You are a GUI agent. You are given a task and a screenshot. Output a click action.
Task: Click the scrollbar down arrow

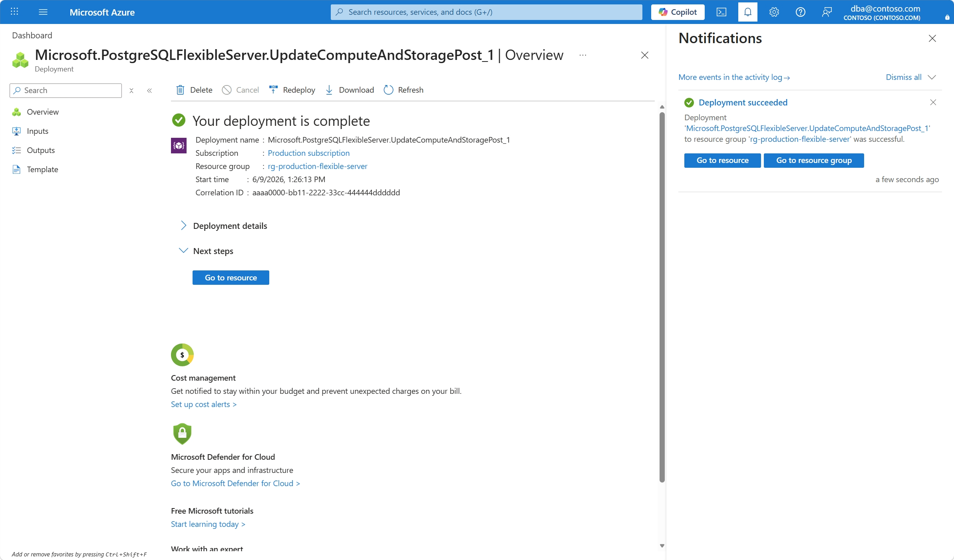pyautogui.click(x=662, y=546)
